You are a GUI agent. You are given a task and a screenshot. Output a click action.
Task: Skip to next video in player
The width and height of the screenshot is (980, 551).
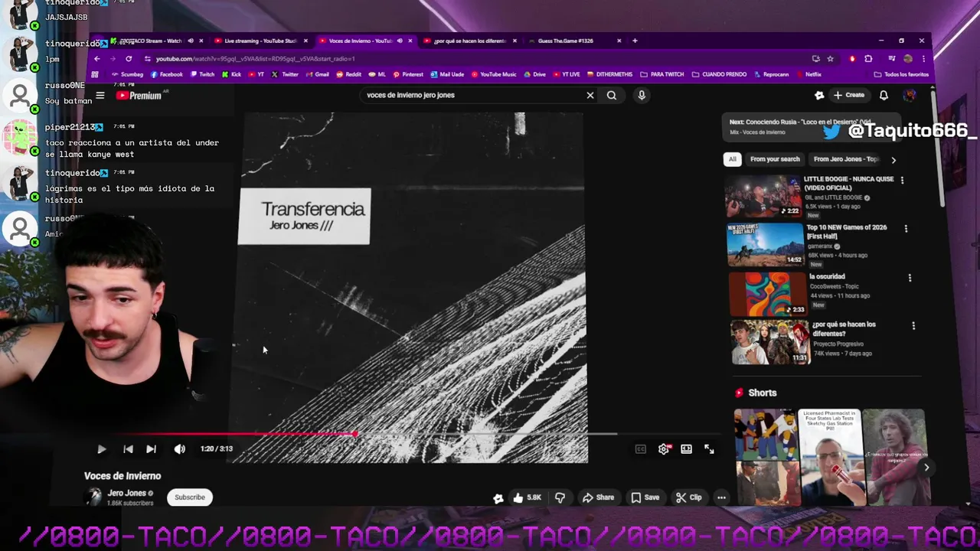[151, 449]
